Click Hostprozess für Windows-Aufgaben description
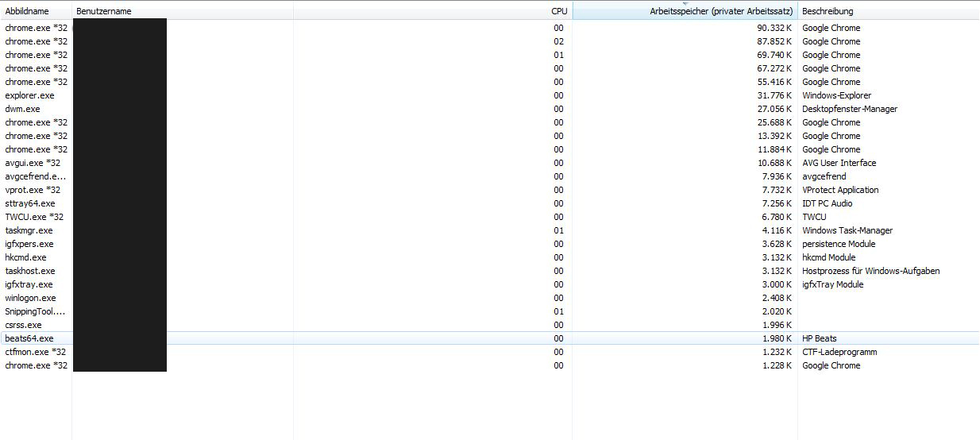Image resolution: width=980 pixels, height=440 pixels. coord(871,271)
